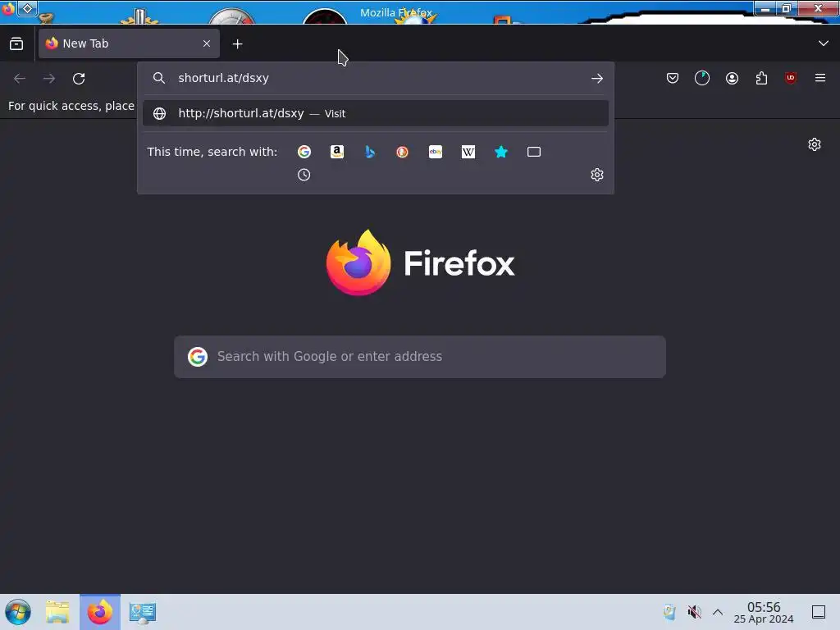Close the New Tab tab
Viewport: 840px width, 630px height.
coord(207,43)
